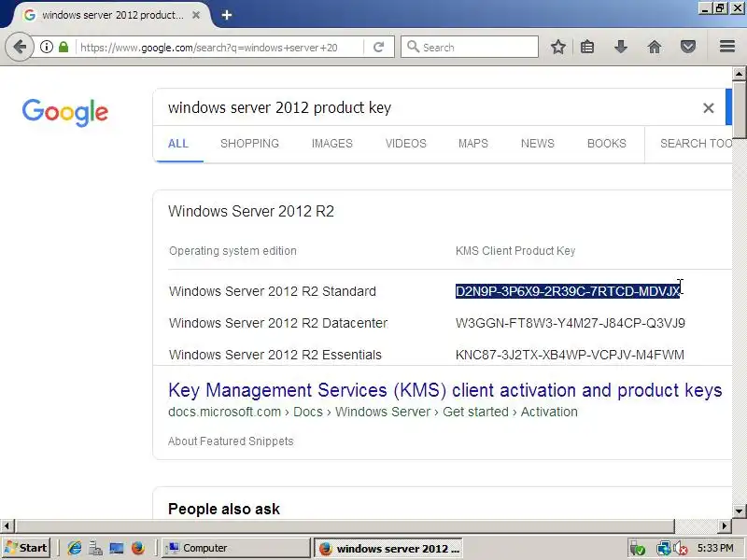Click the vertical scrollbar down arrow
This screenshot has height=560, width=747.
click(739, 511)
